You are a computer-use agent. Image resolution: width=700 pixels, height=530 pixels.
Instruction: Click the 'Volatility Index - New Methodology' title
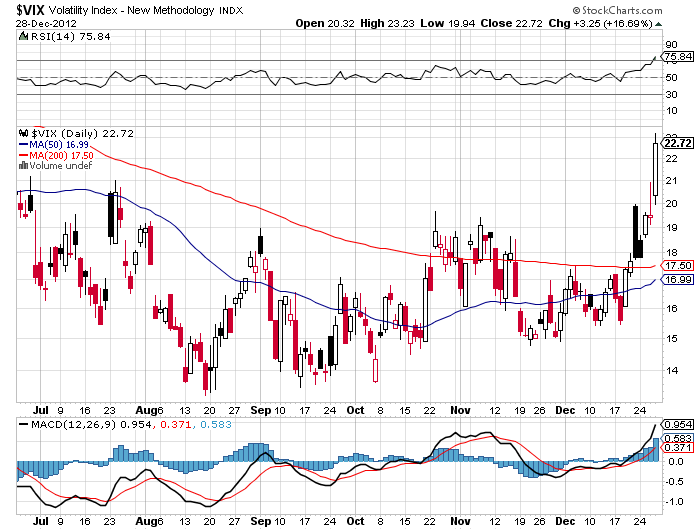coord(131,10)
